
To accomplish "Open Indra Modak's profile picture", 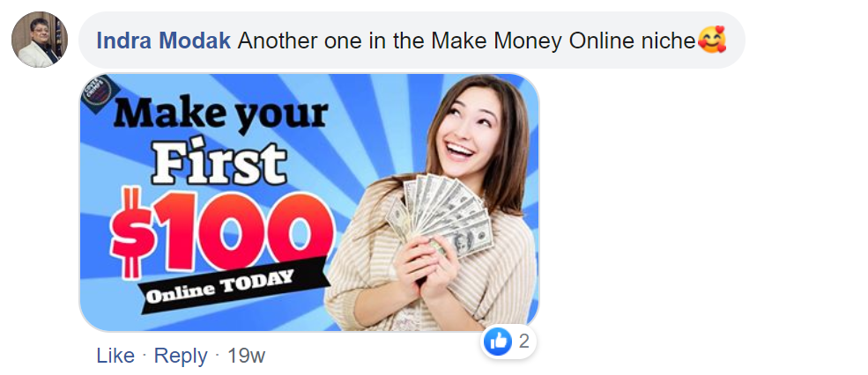I will coord(40,40).
